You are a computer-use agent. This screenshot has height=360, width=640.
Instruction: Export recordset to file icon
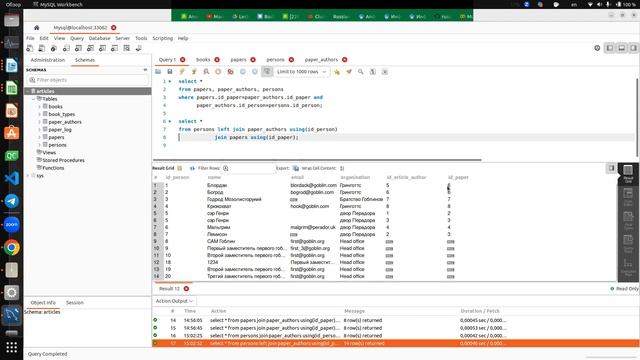(296, 168)
